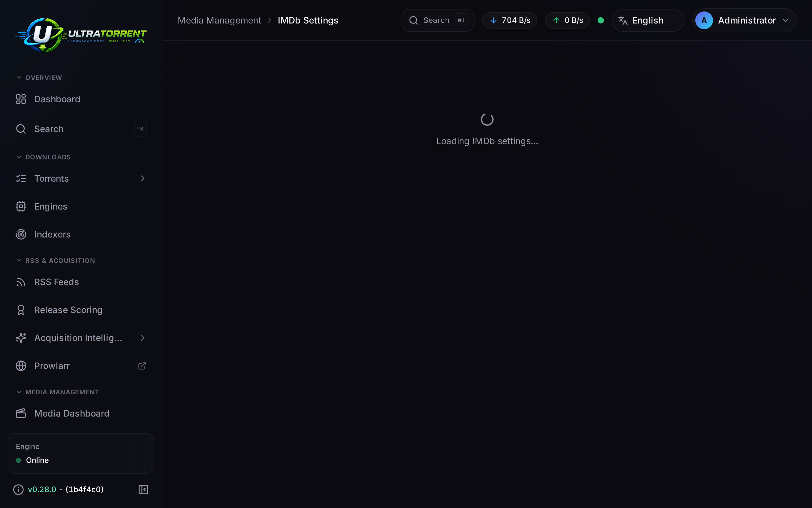Go to Dashboard

point(81,99)
